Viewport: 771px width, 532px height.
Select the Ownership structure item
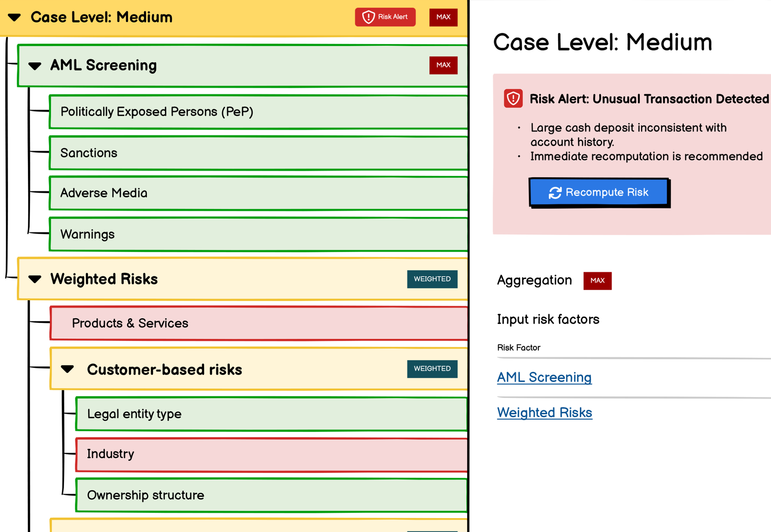pyautogui.click(x=146, y=495)
